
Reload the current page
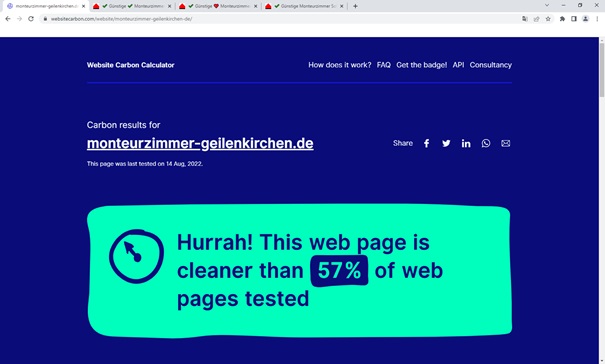point(31,19)
